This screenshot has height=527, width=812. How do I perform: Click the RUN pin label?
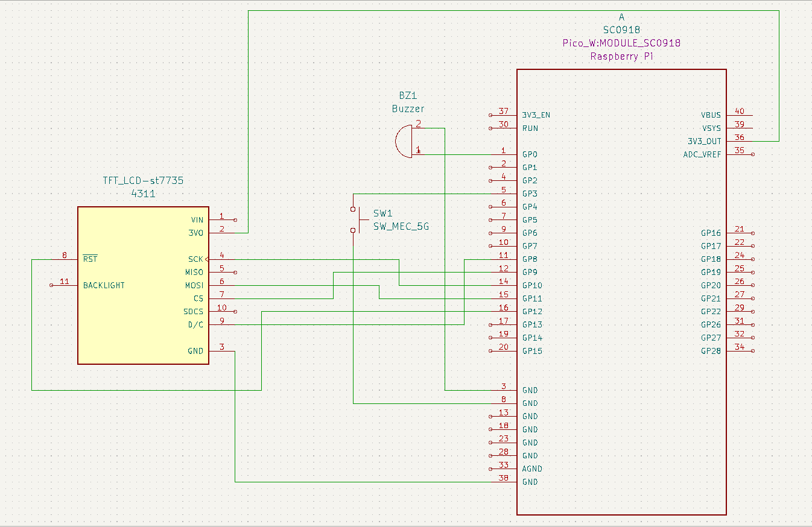point(530,128)
